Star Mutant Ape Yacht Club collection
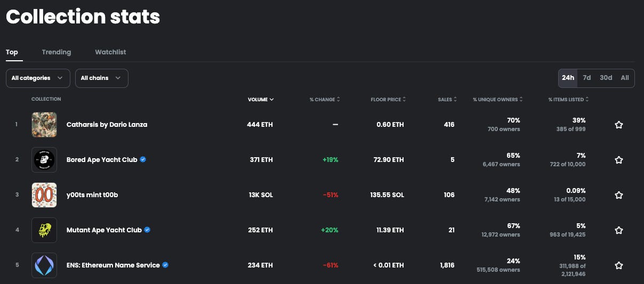Screen dimensions: 644x284 (x=618, y=230)
